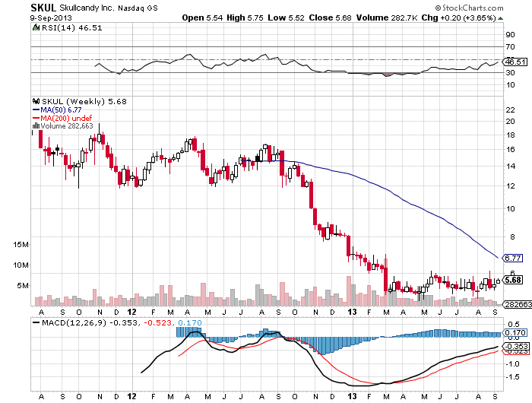Image resolution: width=532 pixels, height=403 pixels.
Task: Click the 5M volume axis label
Action: (23, 286)
